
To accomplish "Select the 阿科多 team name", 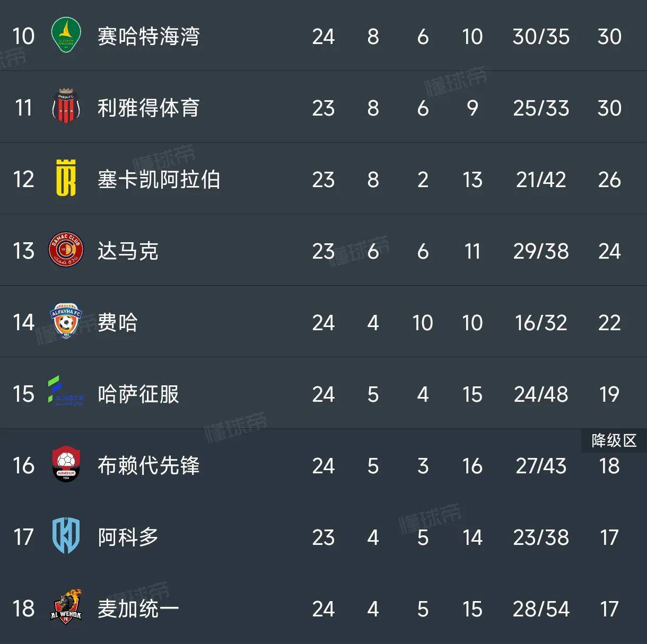I will [128, 537].
